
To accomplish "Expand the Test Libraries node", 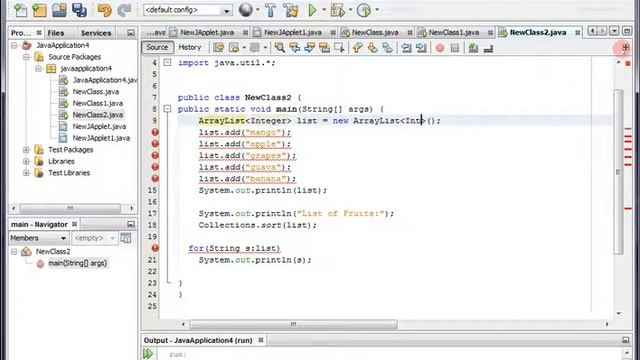I will point(26,173).
